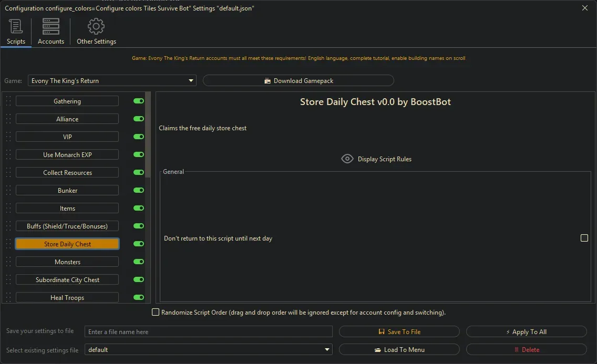Open the Game selection dropdown

coord(191,80)
